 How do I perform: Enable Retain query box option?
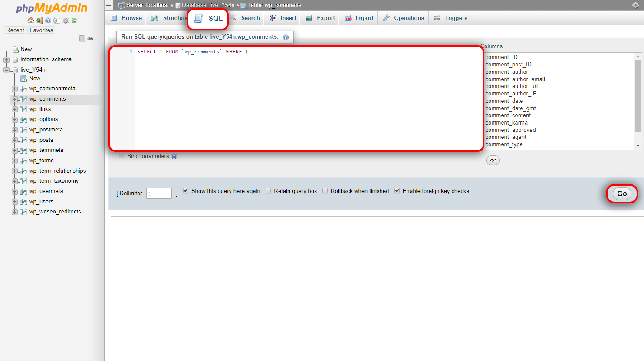coord(268,191)
